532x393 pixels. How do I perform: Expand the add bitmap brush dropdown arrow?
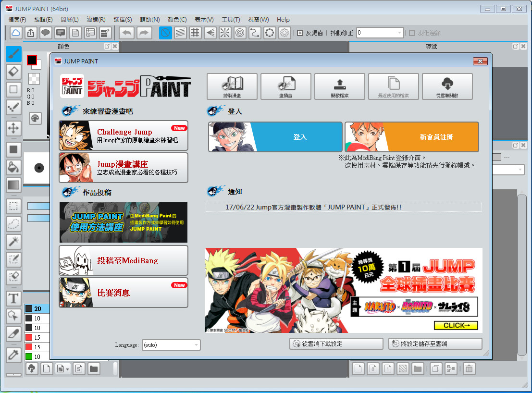pos(68,368)
